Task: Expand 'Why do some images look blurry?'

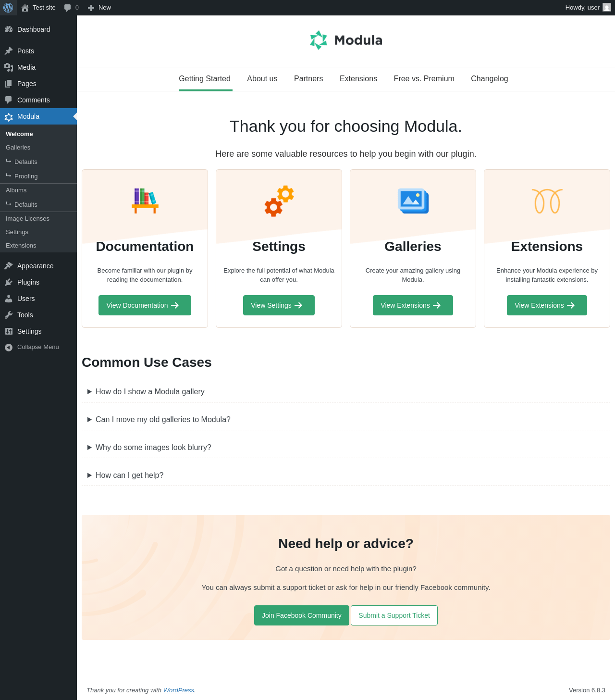Action: coord(346,448)
